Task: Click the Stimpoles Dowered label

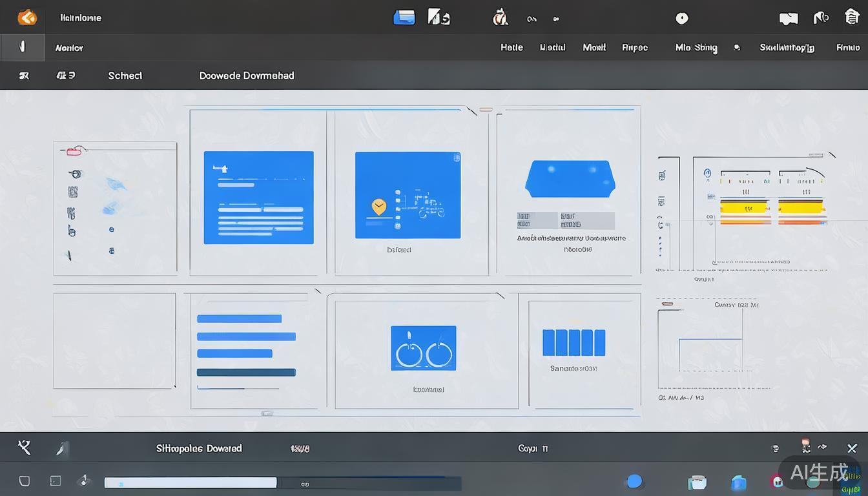Action: [199, 448]
